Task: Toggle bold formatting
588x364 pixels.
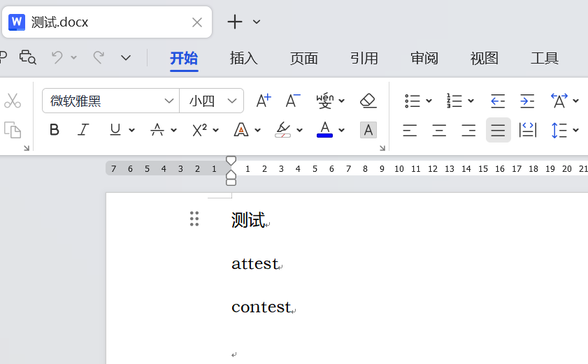Action: (x=54, y=130)
